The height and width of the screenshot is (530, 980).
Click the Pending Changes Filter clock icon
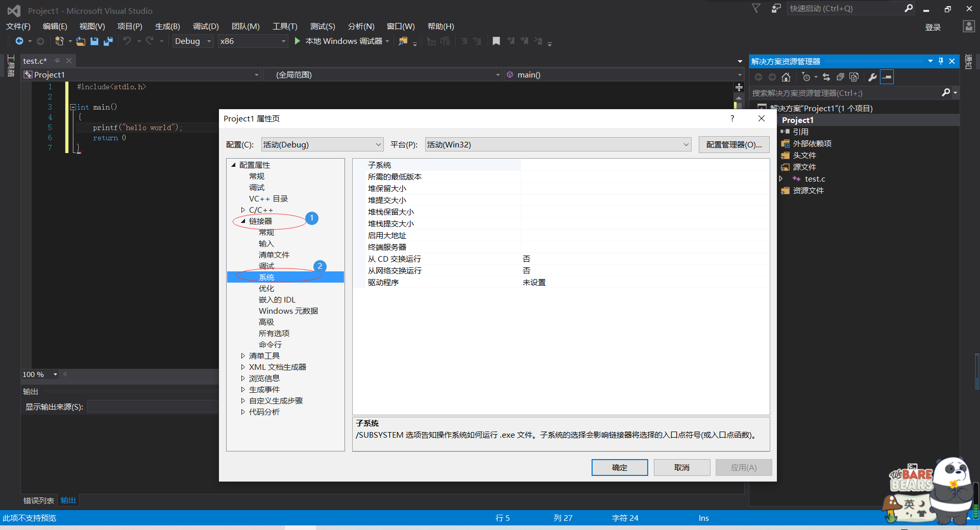pos(806,77)
